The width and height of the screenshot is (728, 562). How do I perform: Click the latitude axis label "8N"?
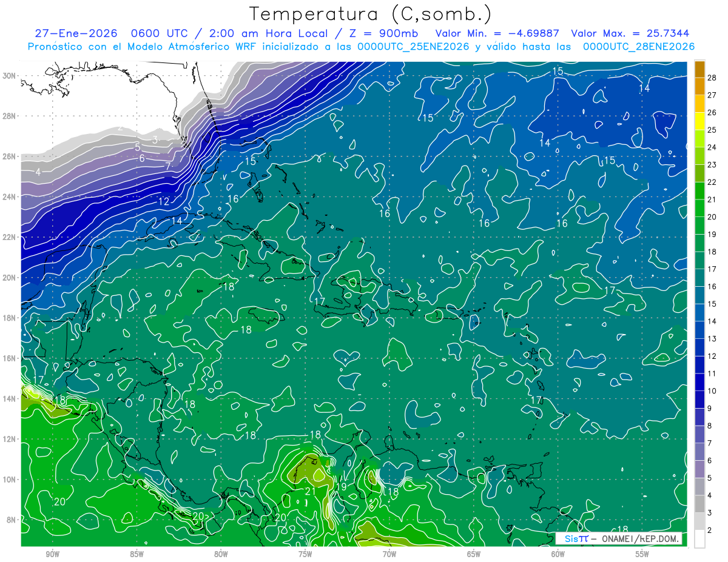point(12,520)
